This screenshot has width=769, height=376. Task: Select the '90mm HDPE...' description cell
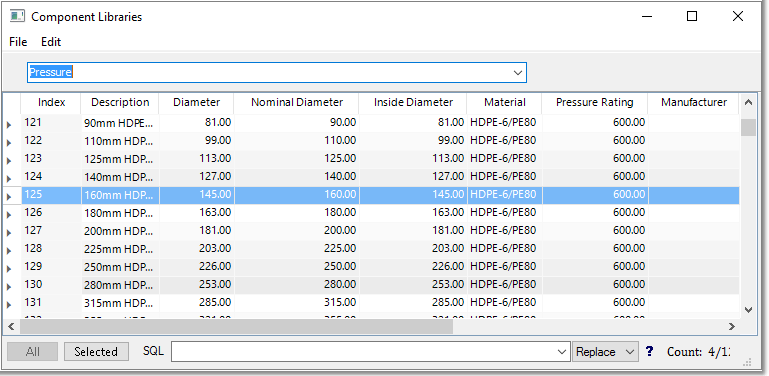coord(120,123)
